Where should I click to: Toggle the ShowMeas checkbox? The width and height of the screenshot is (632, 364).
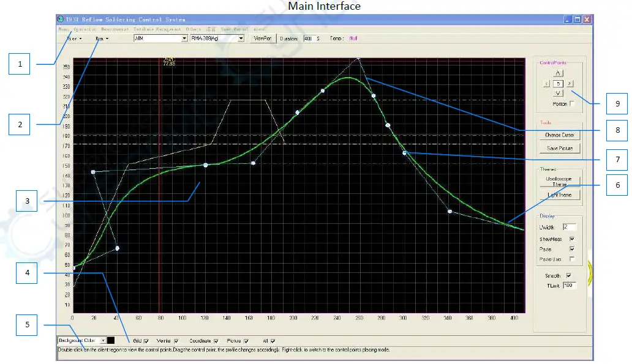(572, 239)
